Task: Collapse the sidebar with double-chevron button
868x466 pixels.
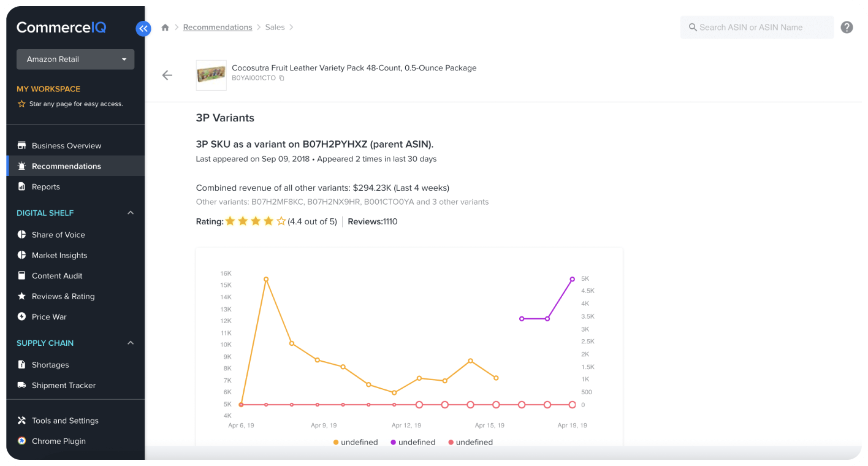Action: click(x=143, y=28)
